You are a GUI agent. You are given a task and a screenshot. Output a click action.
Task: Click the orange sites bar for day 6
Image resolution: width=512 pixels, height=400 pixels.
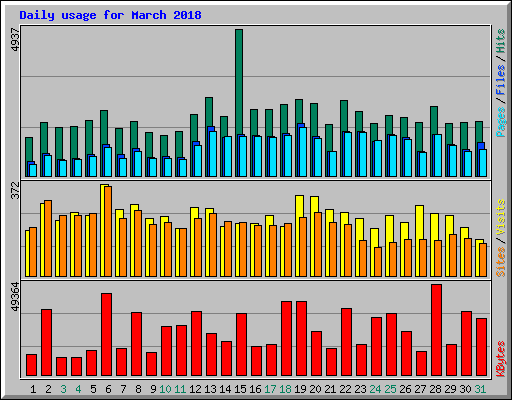108,231
